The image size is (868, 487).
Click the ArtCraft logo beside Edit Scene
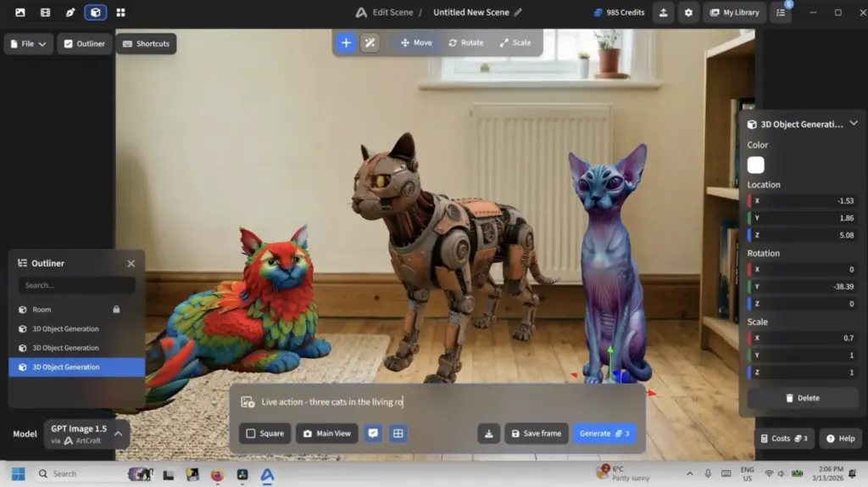pos(361,12)
